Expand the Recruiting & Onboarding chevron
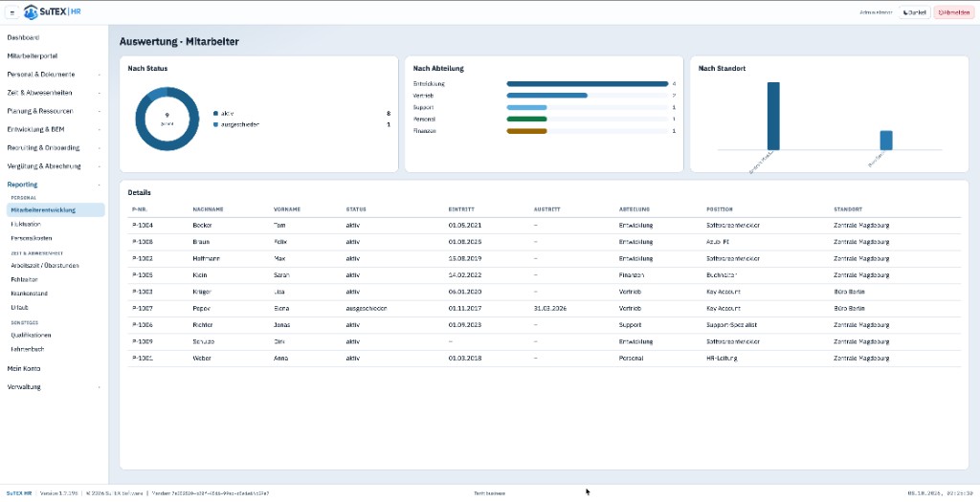This screenshot has height=502, width=980. click(x=99, y=148)
